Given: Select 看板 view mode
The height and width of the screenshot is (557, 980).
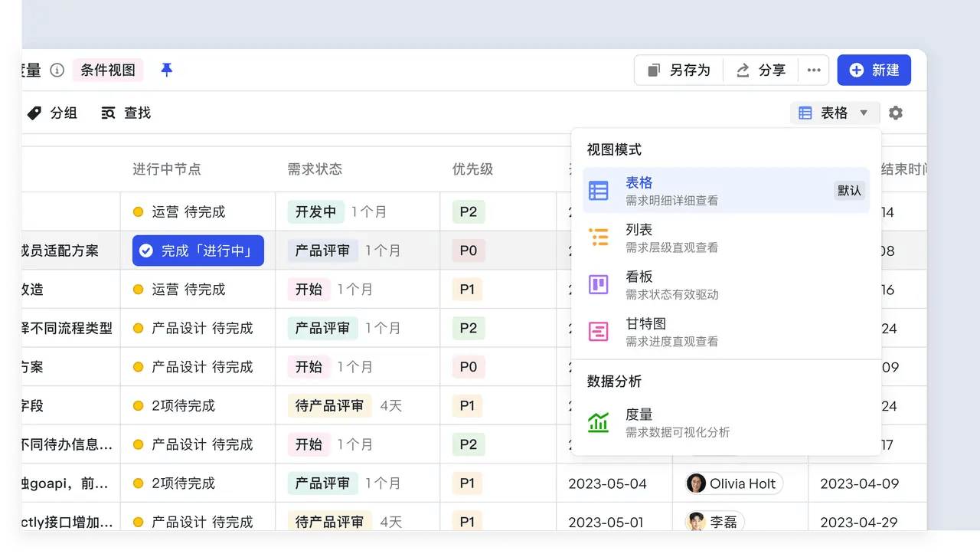Looking at the screenshot, I should point(726,284).
